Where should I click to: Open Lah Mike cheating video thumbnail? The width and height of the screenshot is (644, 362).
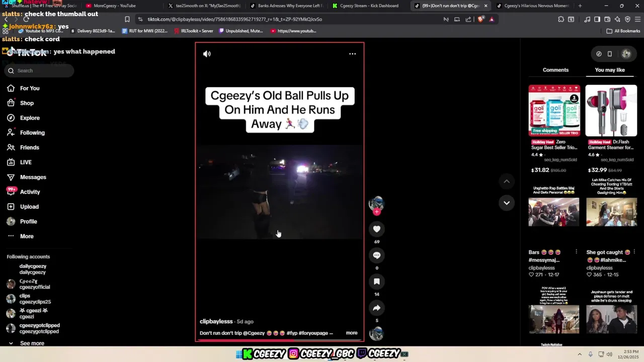click(x=611, y=212)
